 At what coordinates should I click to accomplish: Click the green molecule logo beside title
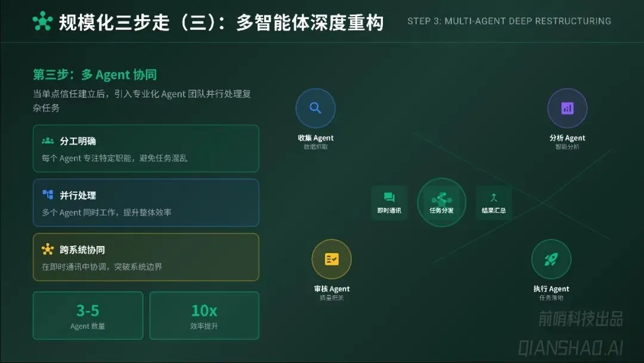(x=43, y=21)
